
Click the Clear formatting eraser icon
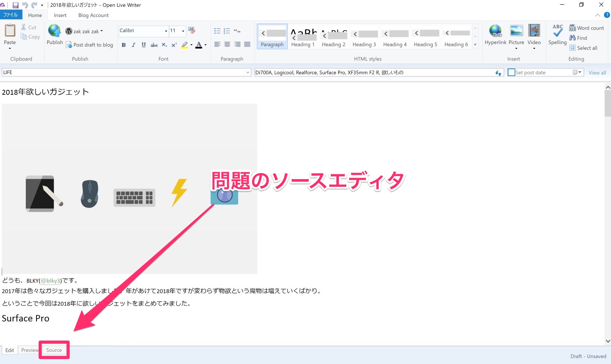click(x=192, y=31)
